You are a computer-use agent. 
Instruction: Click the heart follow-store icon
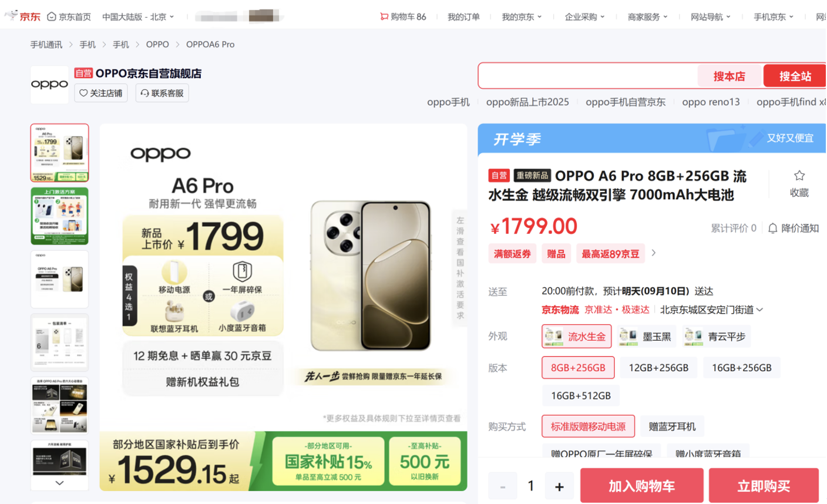83,93
